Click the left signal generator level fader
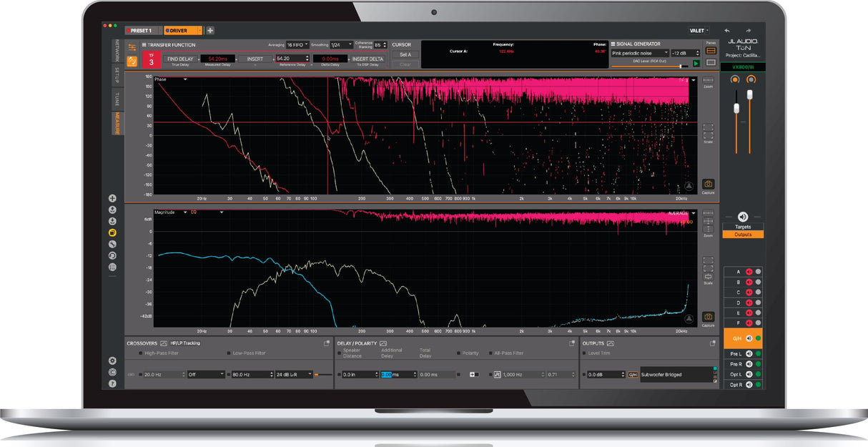The width and height of the screenshot is (868, 447). coord(736,107)
